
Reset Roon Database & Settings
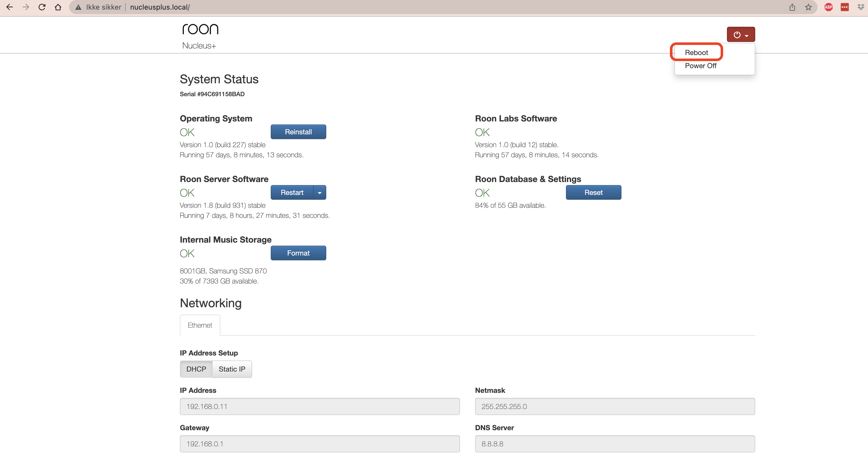[593, 193]
